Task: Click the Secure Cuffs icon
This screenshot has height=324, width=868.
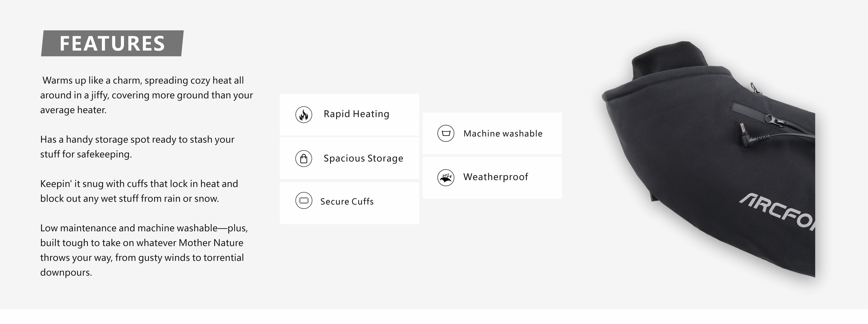Action: (x=304, y=201)
